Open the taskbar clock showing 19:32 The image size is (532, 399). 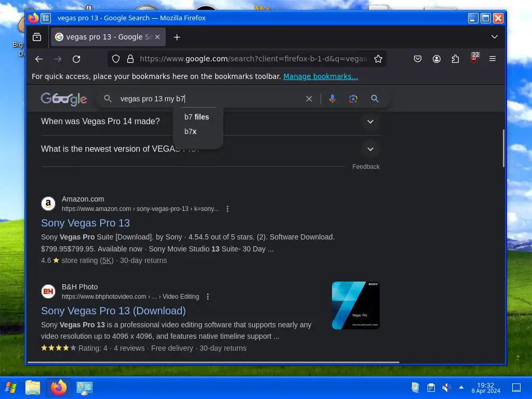coord(486,388)
